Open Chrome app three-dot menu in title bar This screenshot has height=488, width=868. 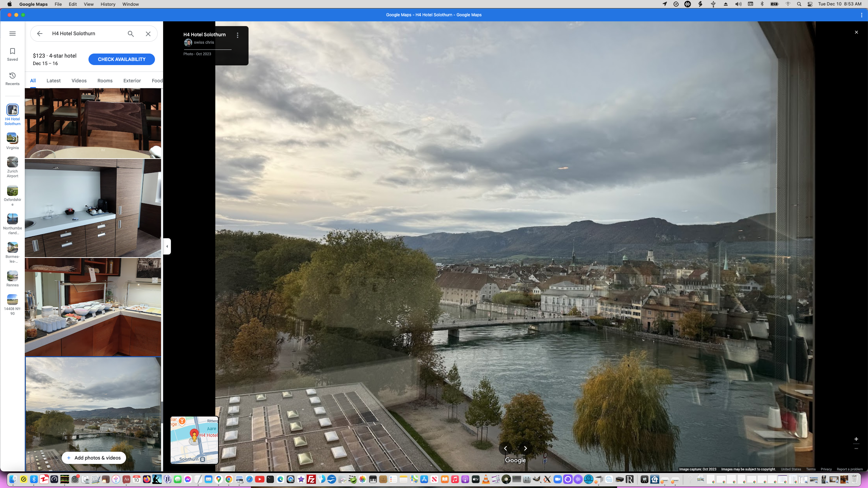(x=862, y=15)
